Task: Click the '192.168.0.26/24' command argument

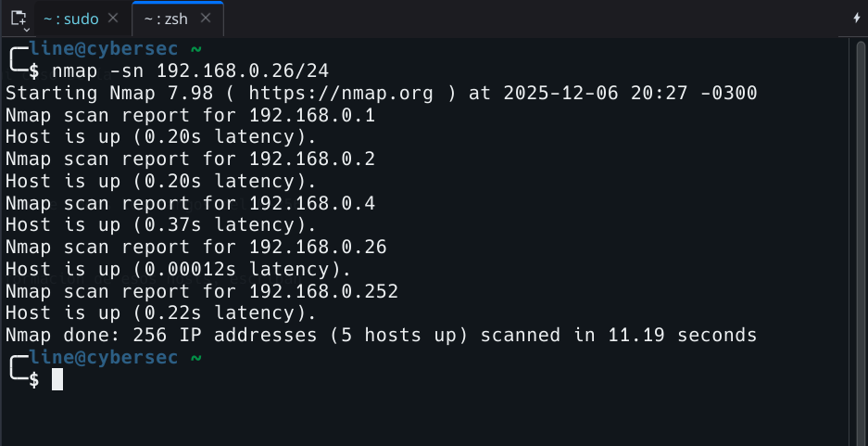Action: [x=243, y=70]
